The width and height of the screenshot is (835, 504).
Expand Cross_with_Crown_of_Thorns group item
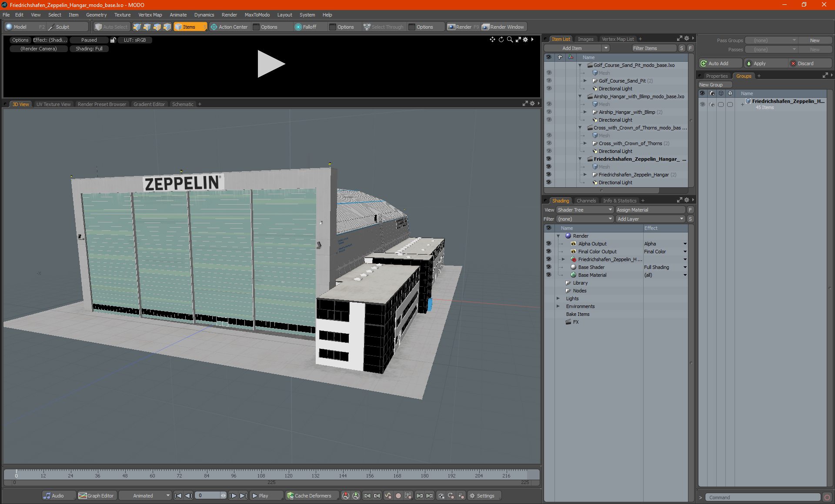click(585, 143)
